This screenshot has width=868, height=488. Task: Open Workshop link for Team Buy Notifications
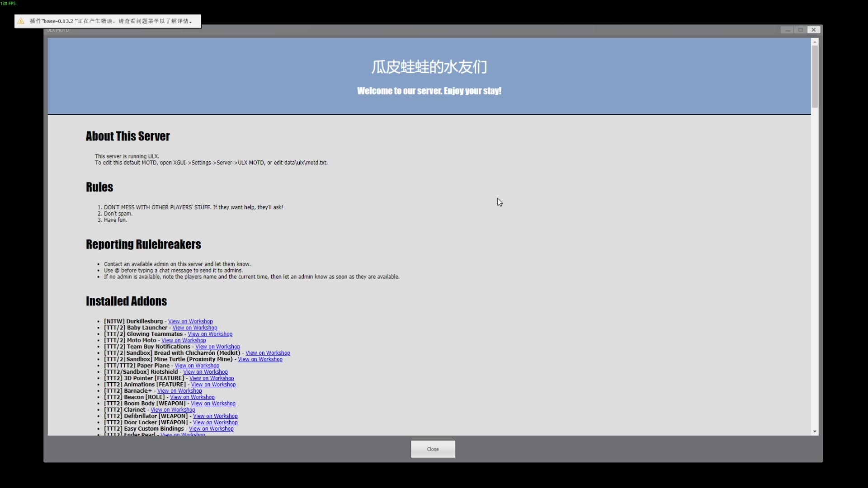(x=217, y=347)
